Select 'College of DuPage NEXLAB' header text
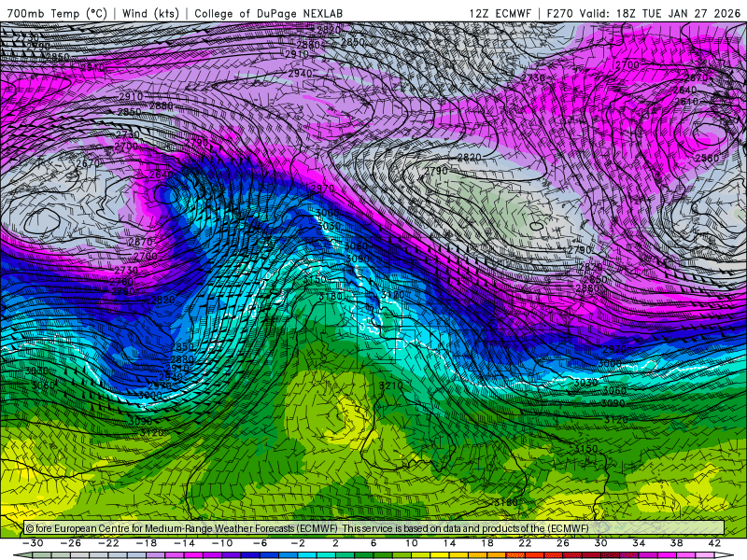 click(268, 13)
